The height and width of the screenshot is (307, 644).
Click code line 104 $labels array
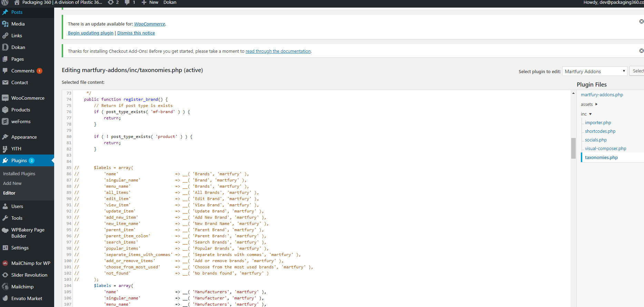click(x=113, y=286)
